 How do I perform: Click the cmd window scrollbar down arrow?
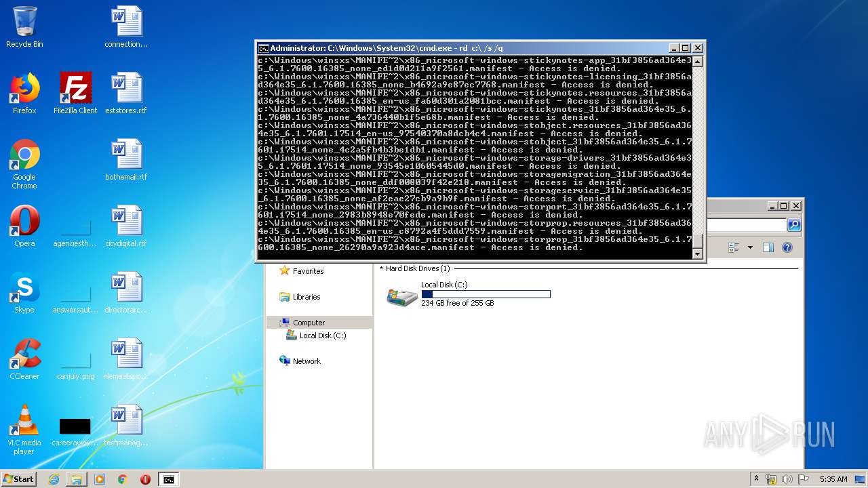(697, 253)
